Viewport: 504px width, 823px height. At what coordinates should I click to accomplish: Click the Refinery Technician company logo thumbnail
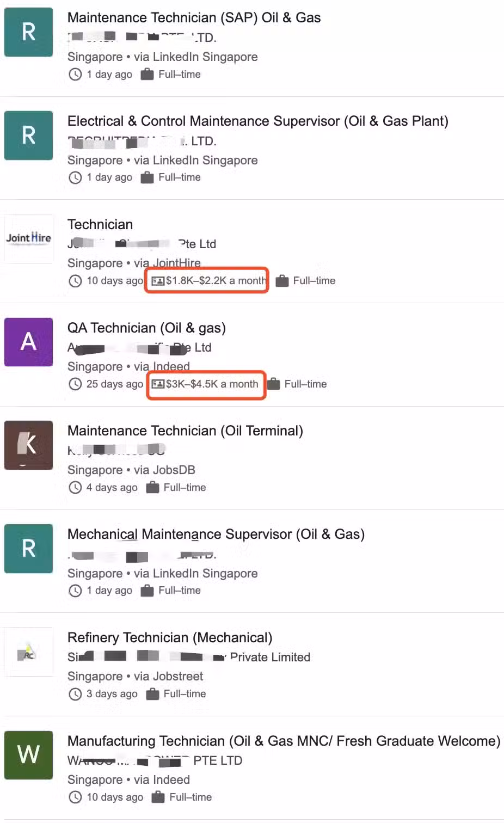coord(29,652)
